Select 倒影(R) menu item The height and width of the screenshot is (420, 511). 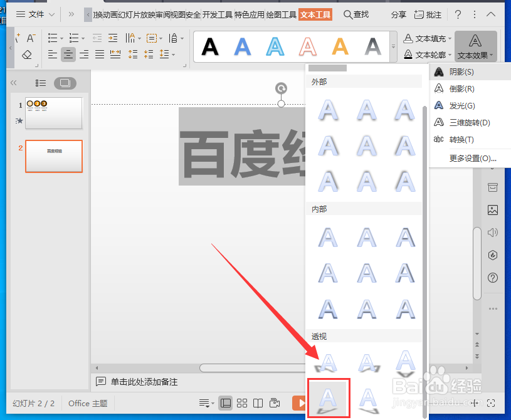click(x=470, y=88)
